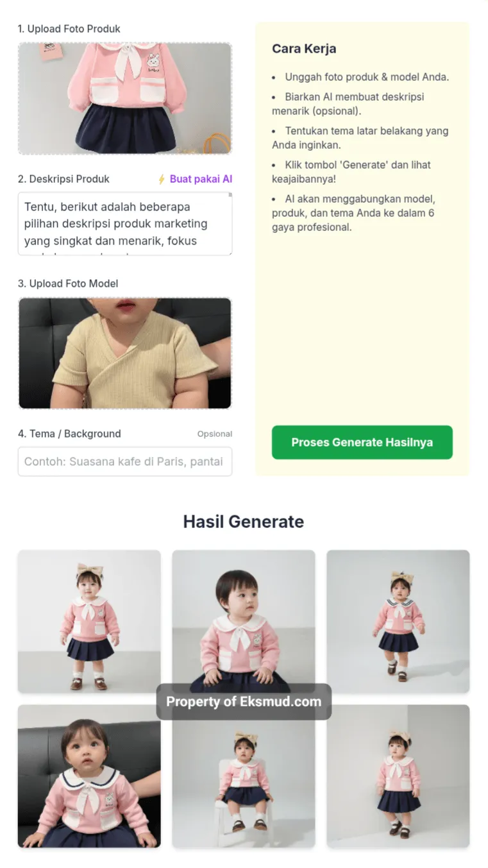
Task: Click the '1. Upload Foto Produk' label
Action: tap(69, 29)
